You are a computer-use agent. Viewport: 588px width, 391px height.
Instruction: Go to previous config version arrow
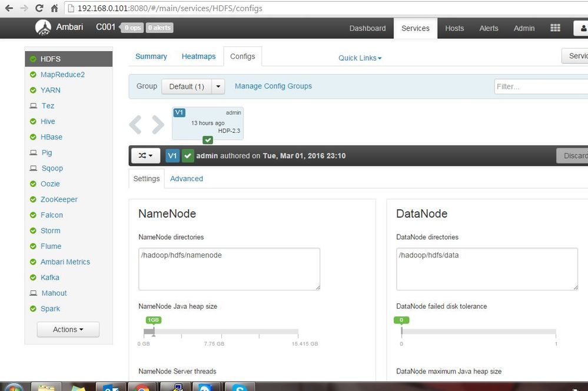135,125
